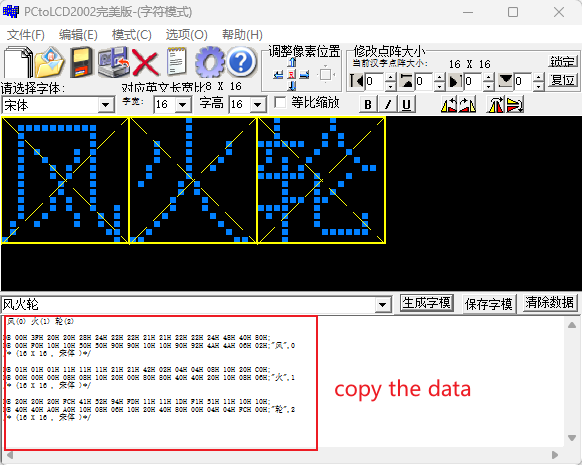Open the 选项(O) menu
This screenshot has height=465, width=582.
point(186,35)
